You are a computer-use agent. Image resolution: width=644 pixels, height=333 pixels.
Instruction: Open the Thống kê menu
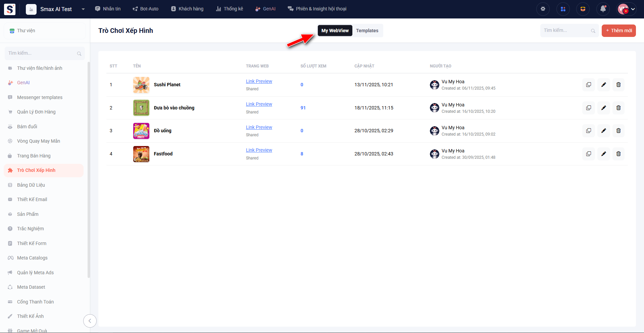230,9
